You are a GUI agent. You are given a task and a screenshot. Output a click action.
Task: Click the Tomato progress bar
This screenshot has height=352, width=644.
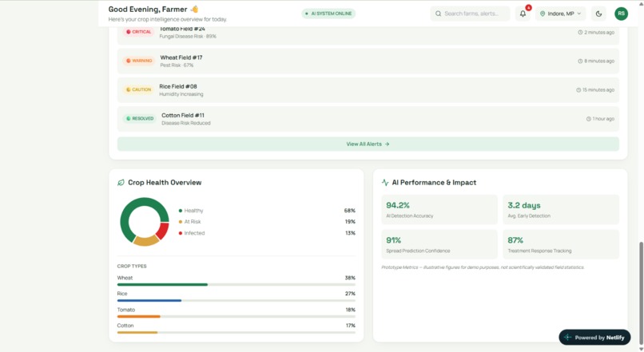point(237,316)
